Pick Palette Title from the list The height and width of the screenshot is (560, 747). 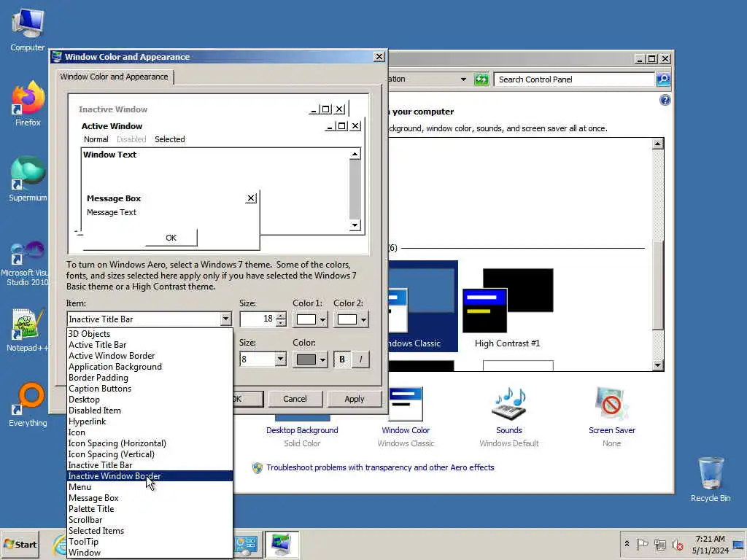click(x=150, y=509)
